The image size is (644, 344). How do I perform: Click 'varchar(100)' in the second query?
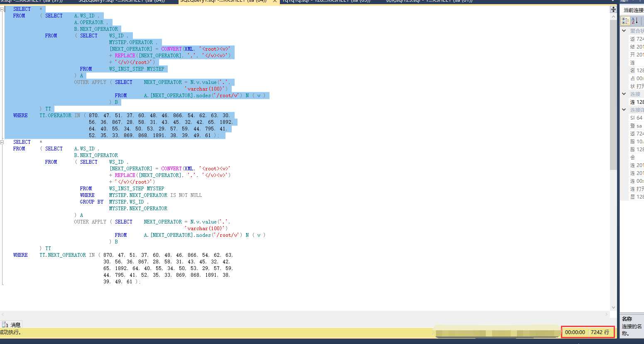205,229
